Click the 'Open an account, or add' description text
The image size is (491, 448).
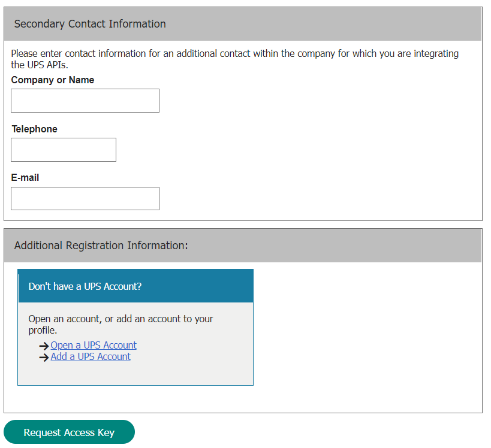pos(121,324)
